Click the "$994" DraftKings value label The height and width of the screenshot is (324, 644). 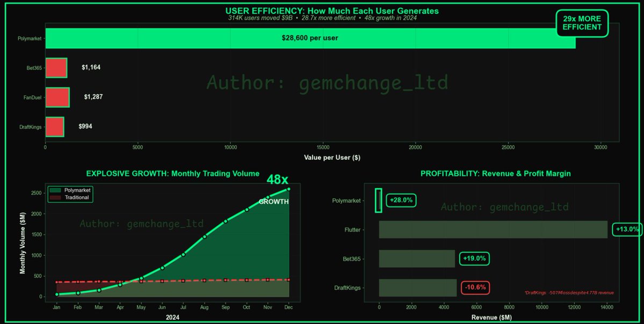coord(85,126)
